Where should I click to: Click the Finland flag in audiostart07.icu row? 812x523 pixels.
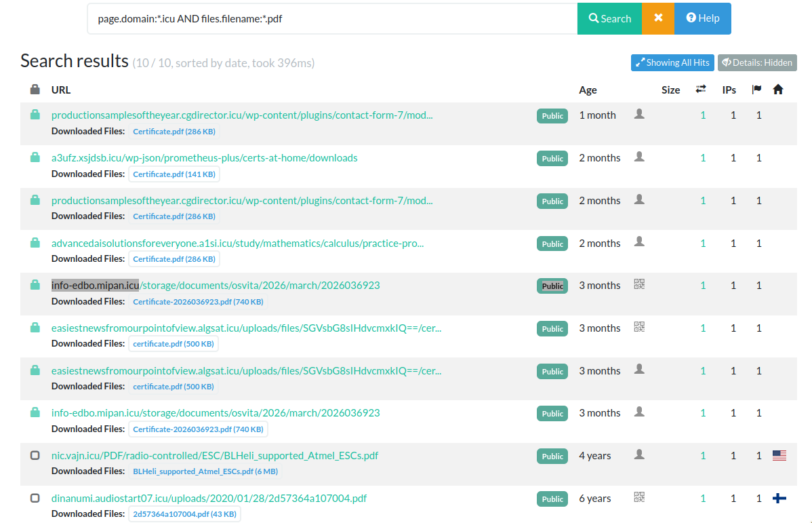pyautogui.click(x=779, y=498)
